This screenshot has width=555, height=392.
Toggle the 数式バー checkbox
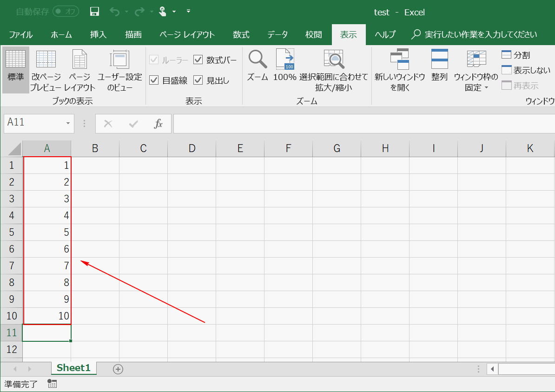[x=198, y=60]
